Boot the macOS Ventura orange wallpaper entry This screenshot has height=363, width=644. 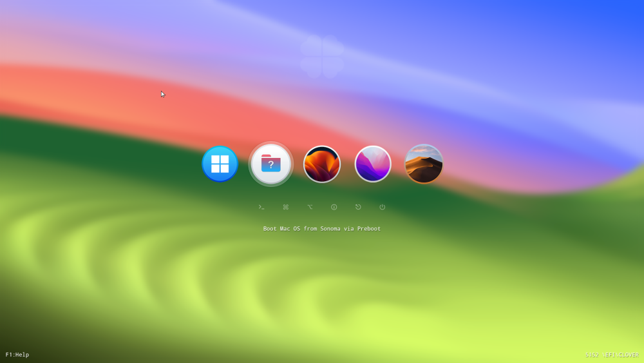321,164
